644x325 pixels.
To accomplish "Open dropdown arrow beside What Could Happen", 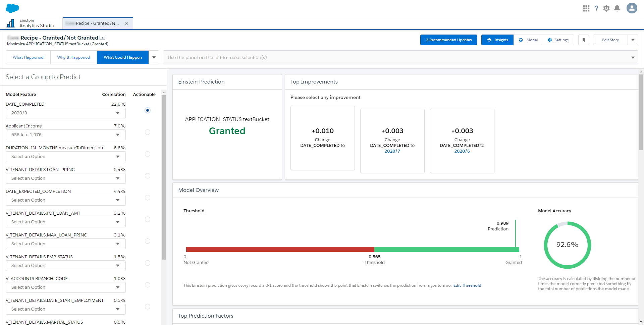I will pos(154,57).
